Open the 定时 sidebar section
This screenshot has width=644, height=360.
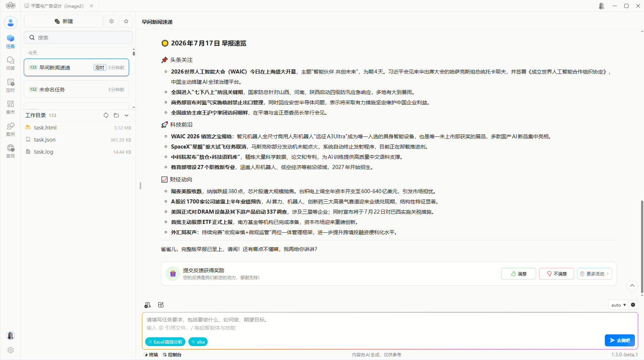point(11,85)
